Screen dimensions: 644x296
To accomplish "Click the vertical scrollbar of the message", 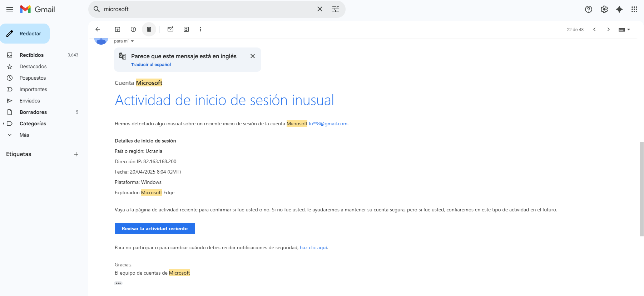I will 641,189.
